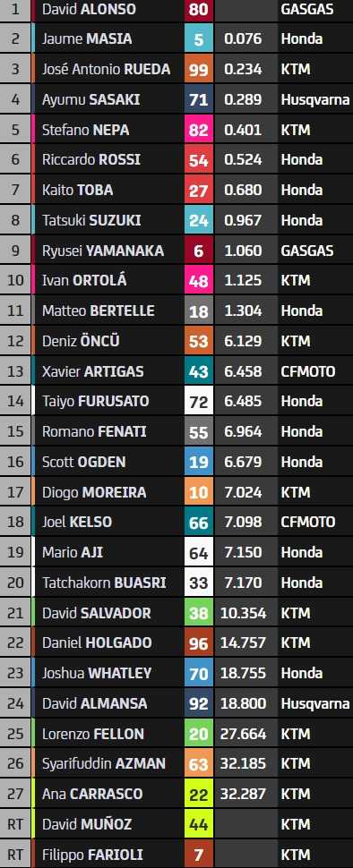Screen dimensions: 353x868
Task: Select the pink 82 badge for Nepa
Action: [x=198, y=130]
